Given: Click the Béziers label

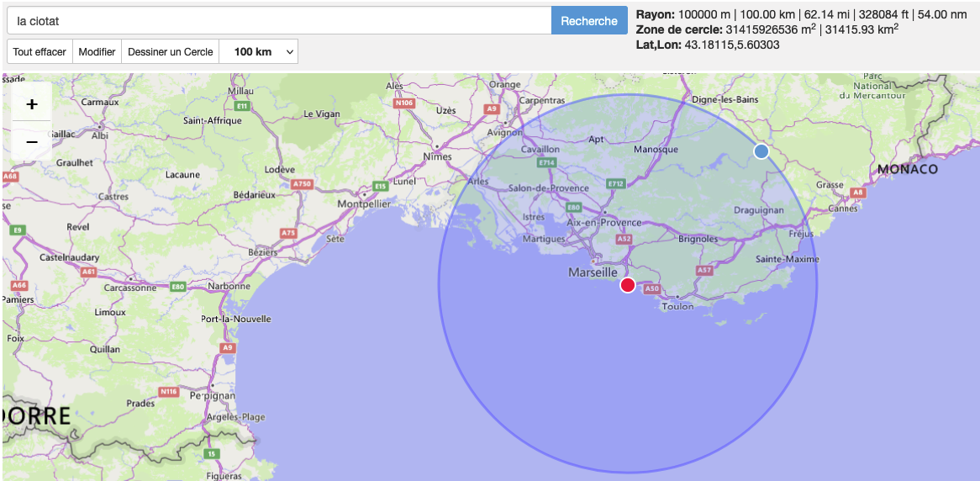Looking at the screenshot, I should 261,251.
